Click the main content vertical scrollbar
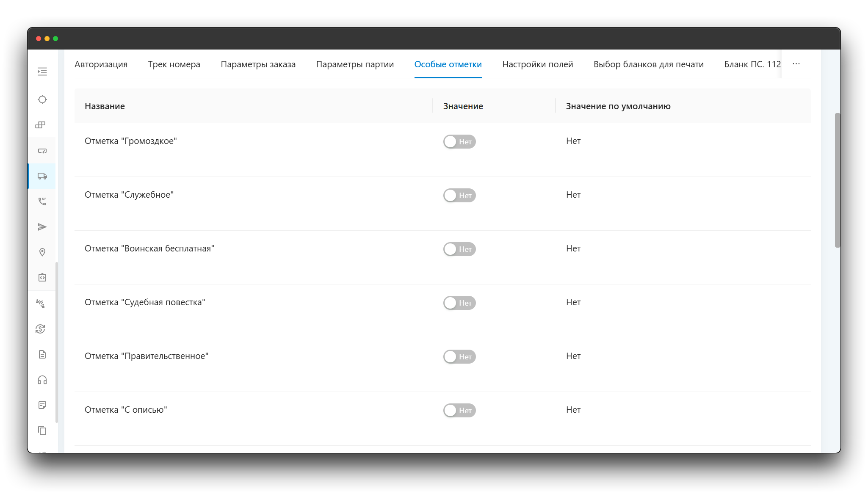The height and width of the screenshot is (494, 868). point(838,180)
